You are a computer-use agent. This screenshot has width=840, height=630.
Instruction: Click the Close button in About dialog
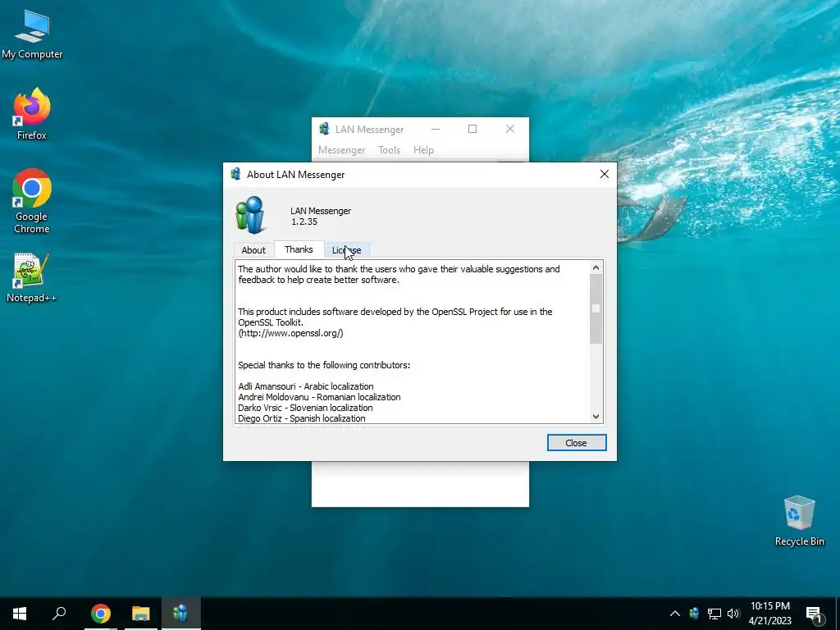[577, 443]
